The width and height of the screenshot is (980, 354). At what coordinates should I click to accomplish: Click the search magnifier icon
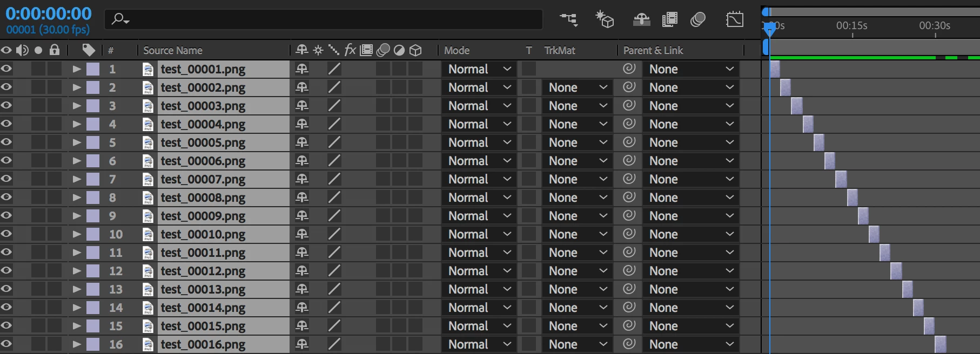[120, 19]
